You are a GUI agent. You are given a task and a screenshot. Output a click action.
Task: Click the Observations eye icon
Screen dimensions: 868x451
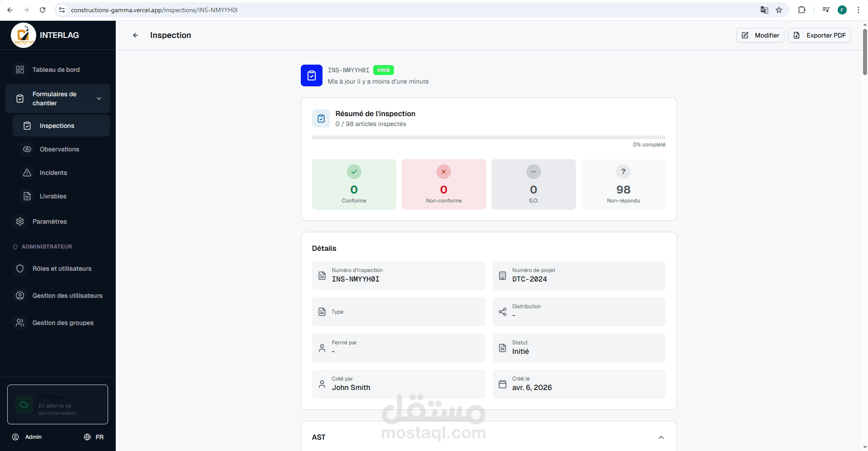[27, 149]
